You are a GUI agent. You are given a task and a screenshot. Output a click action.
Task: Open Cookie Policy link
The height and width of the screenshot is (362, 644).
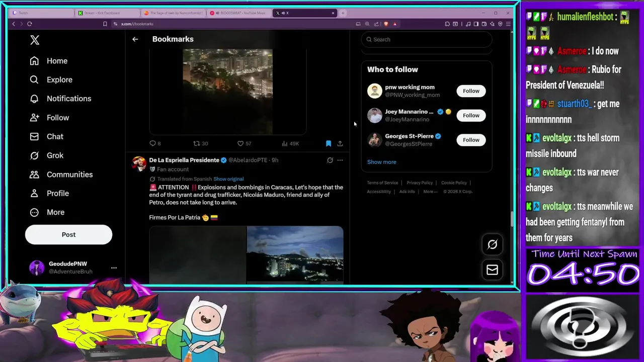(454, 183)
